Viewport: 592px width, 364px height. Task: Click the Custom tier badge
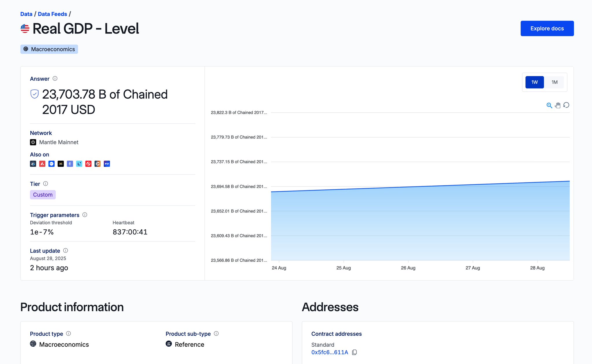point(43,195)
